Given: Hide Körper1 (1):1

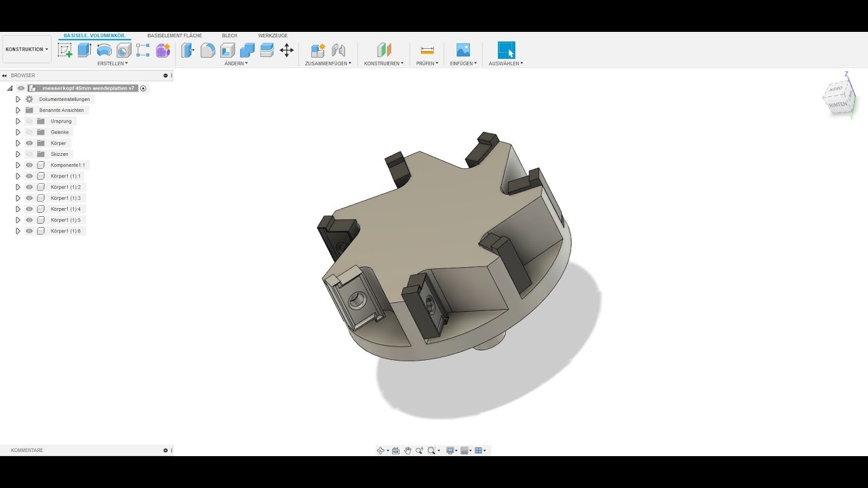Looking at the screenshot, I should 29,176.
